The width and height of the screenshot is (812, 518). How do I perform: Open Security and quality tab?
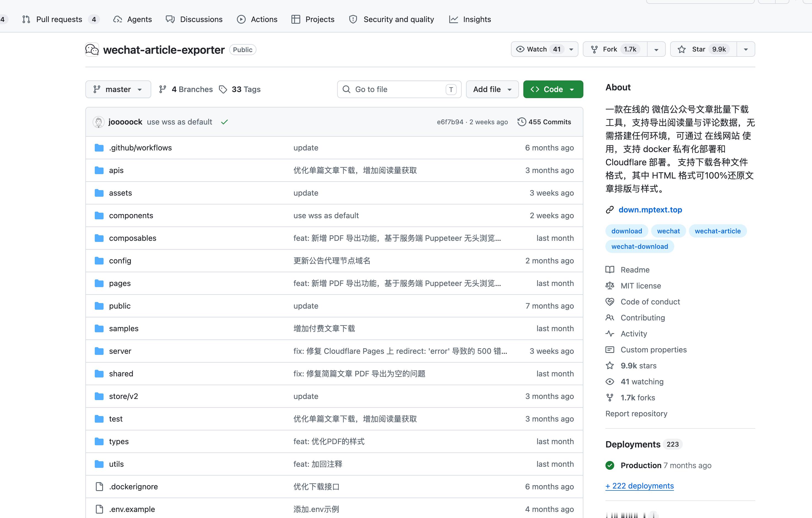pos(392,19)
